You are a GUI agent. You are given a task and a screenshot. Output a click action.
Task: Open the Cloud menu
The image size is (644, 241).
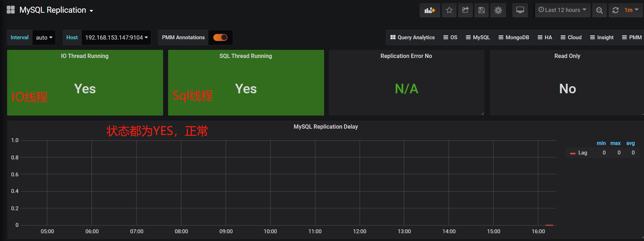tap(571, 37)
